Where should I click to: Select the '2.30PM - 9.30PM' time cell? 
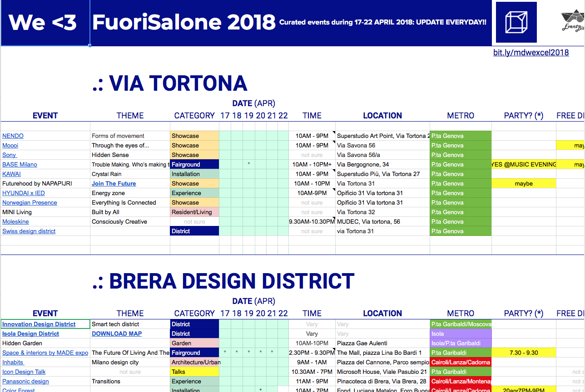point(312,353)
